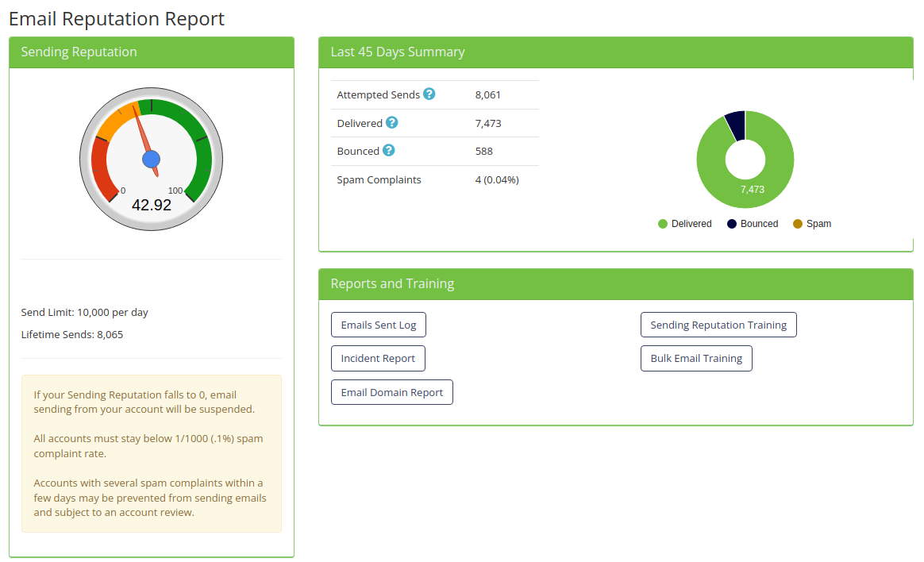The height and width of the screenshot is (562, 924).
Task: Click the help icon beside Attempted Sends
Action: 429,94
